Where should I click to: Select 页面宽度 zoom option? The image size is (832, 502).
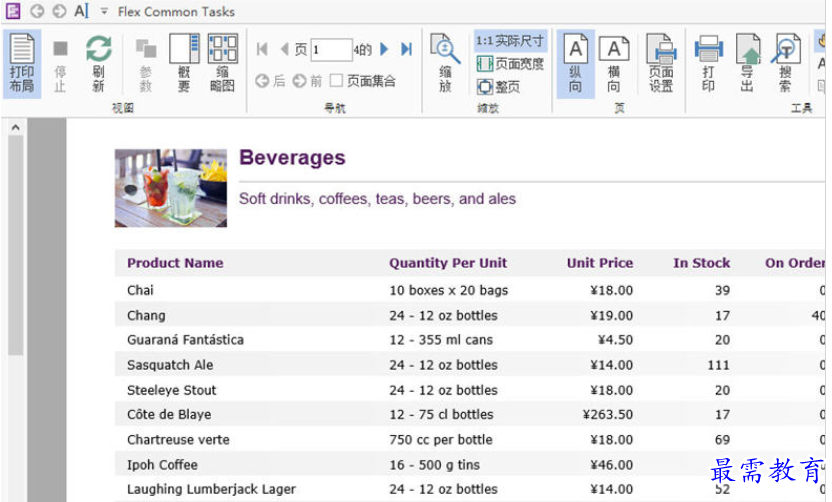510,64
